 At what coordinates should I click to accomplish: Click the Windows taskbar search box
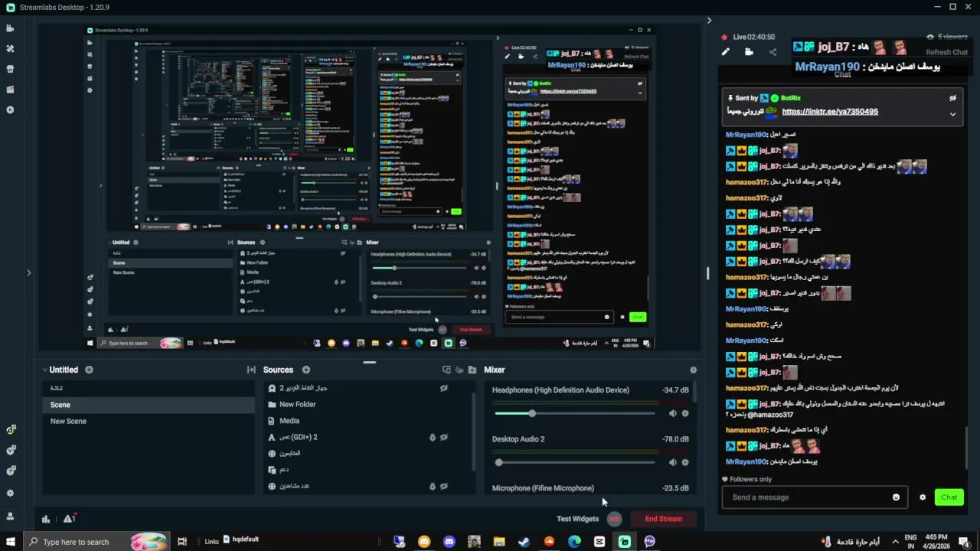coord(97,542)
